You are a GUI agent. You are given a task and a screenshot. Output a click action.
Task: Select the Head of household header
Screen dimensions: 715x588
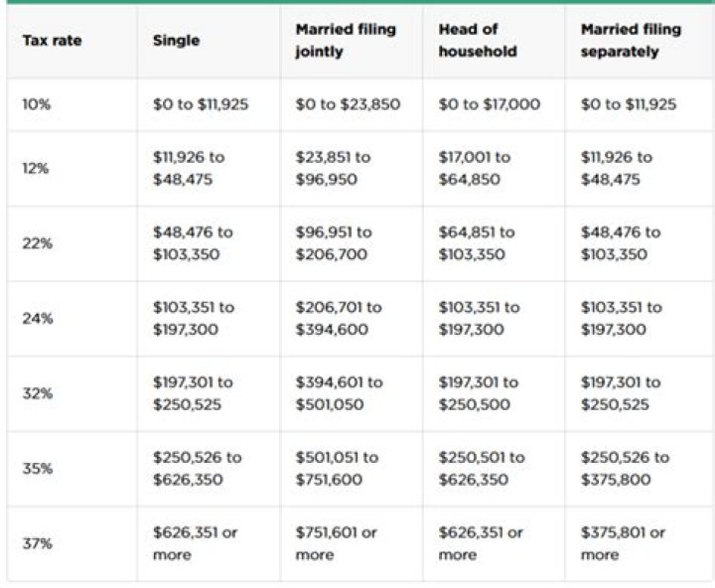[x=478, y=41]
